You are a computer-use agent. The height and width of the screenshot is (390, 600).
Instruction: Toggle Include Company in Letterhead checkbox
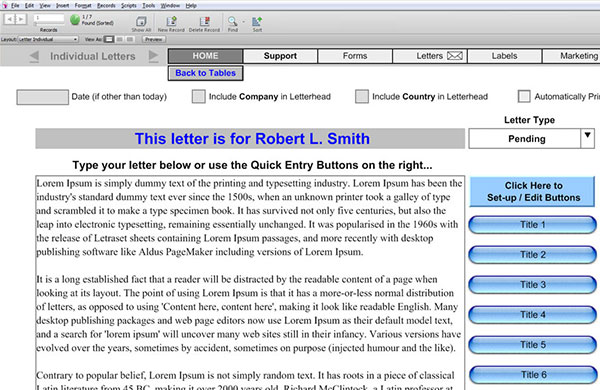(199, 96)
